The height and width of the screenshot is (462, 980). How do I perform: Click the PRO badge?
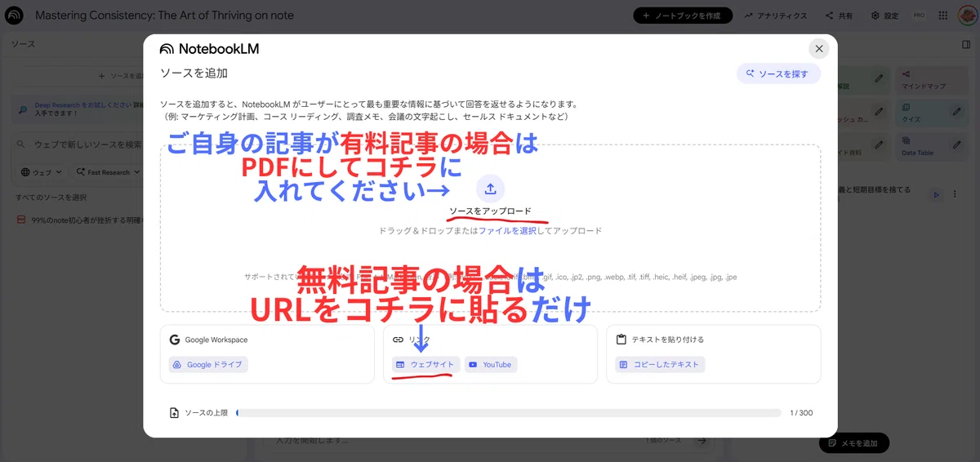pos(919,16)
